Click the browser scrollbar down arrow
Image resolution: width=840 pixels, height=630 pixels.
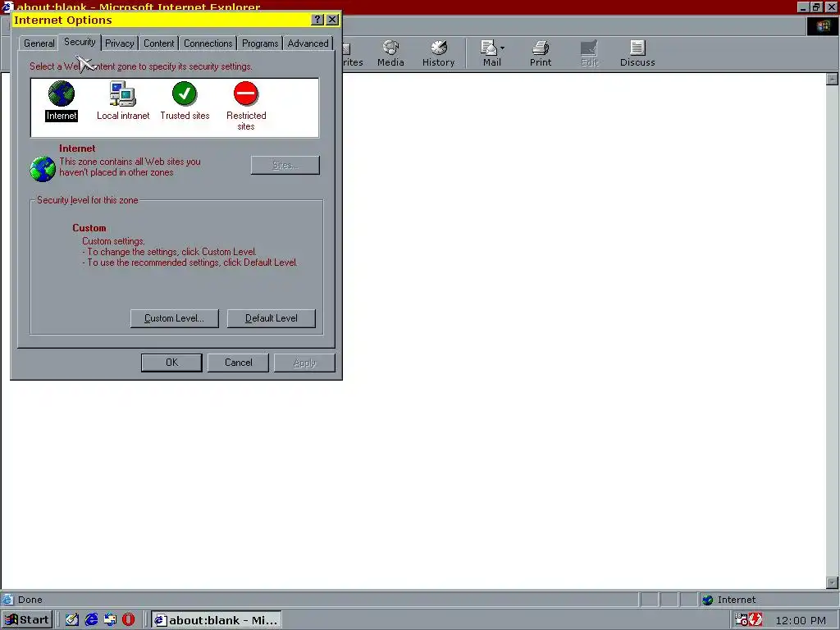click(x=832, y=583)
